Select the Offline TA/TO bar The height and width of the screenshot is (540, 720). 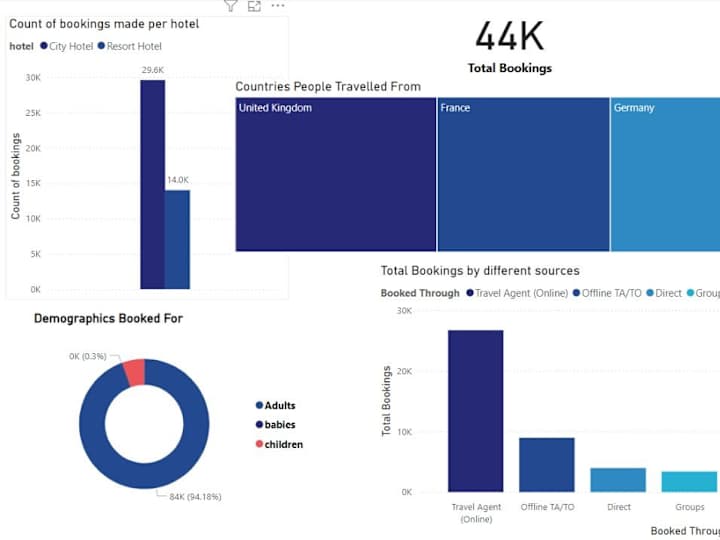click(547, 465)
